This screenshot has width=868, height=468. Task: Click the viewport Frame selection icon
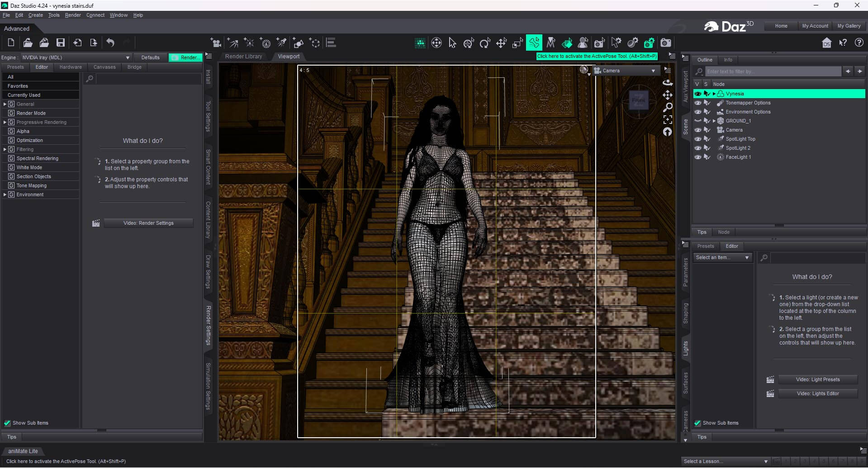[x=668, y=120]
